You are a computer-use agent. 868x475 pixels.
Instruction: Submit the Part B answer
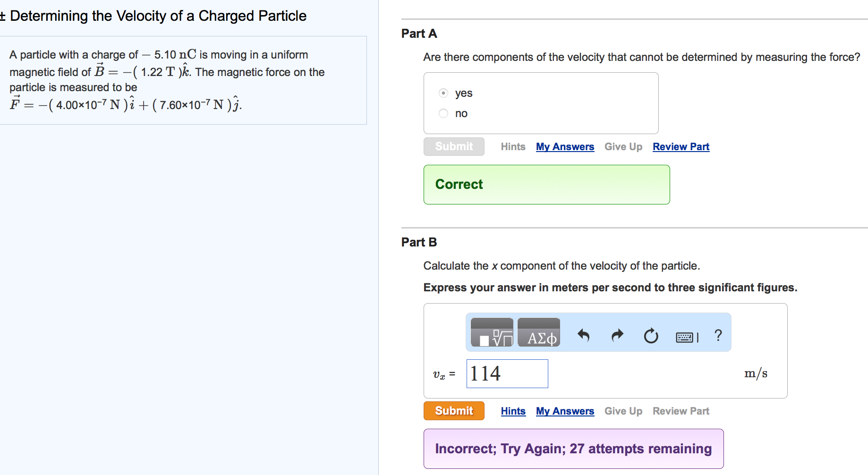[x=453, y=411]
